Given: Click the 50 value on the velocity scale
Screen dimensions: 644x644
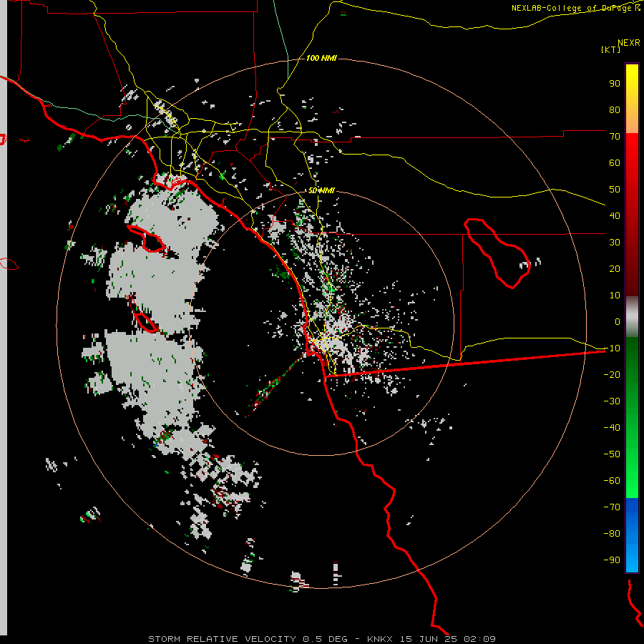Looking at the screenshot, I should point(615,190).
